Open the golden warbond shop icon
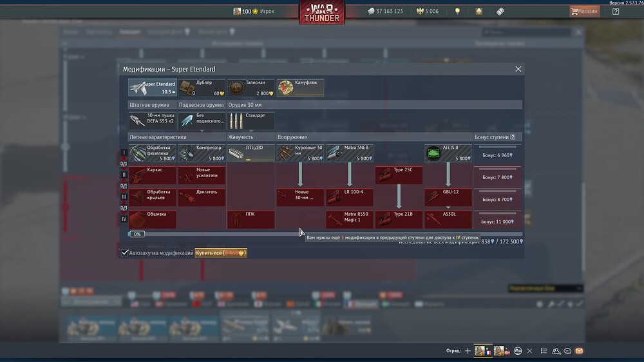Image resolution: width=644 pixels, height=362 pixels. [479, 11]
